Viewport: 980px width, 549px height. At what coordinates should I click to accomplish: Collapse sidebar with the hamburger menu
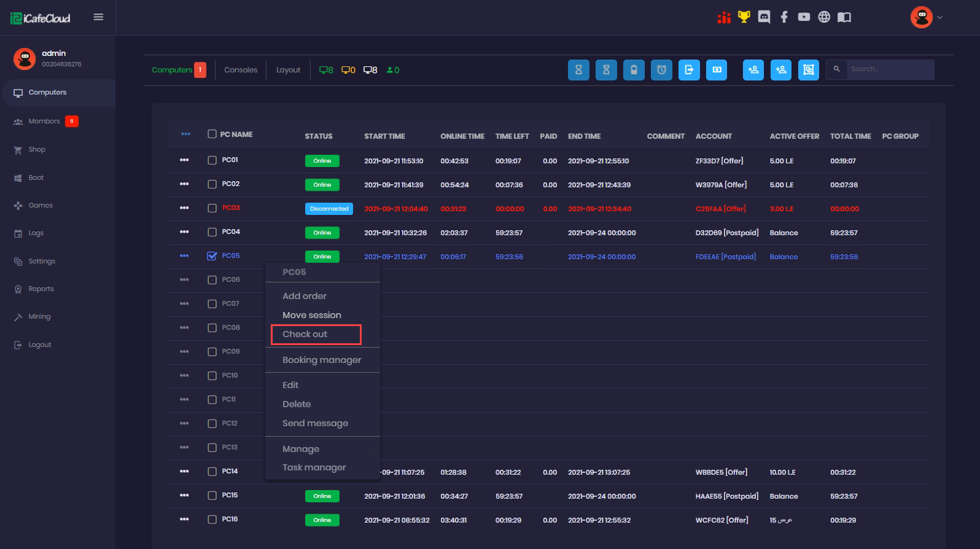(98, 17)
